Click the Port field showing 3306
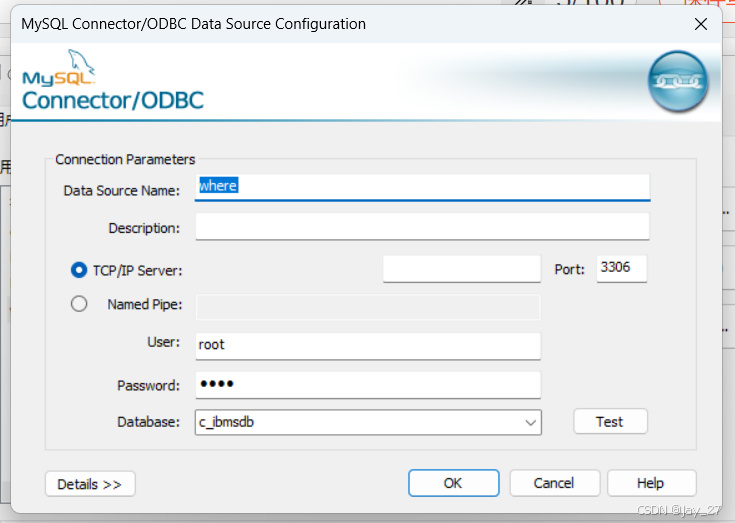 (622, 269)
